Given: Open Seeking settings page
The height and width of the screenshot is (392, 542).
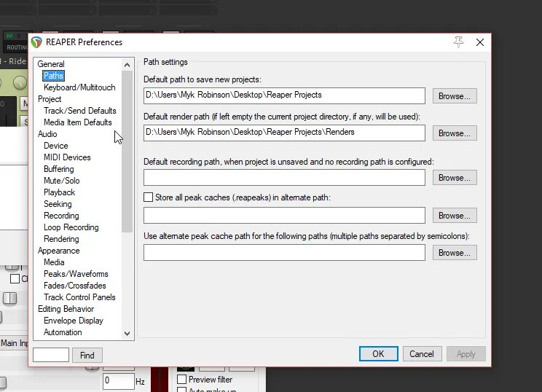Looking at the screenshot, I should [58, 204].
